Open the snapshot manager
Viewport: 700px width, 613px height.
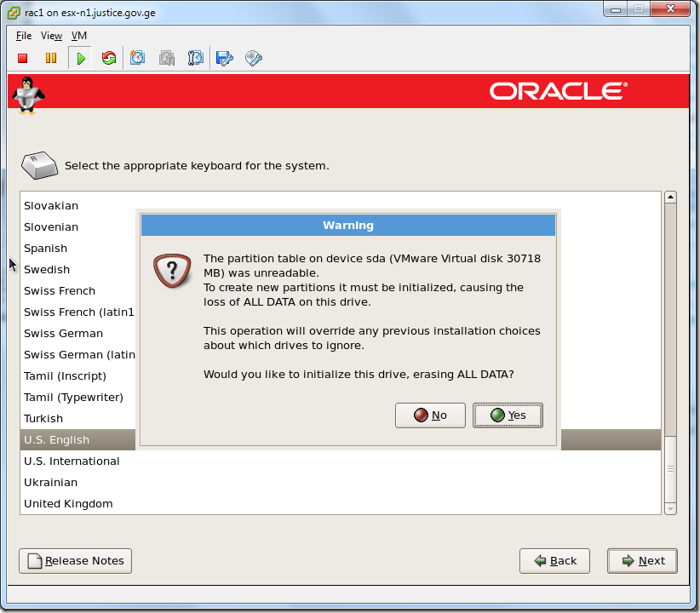(x=195, y=58)
